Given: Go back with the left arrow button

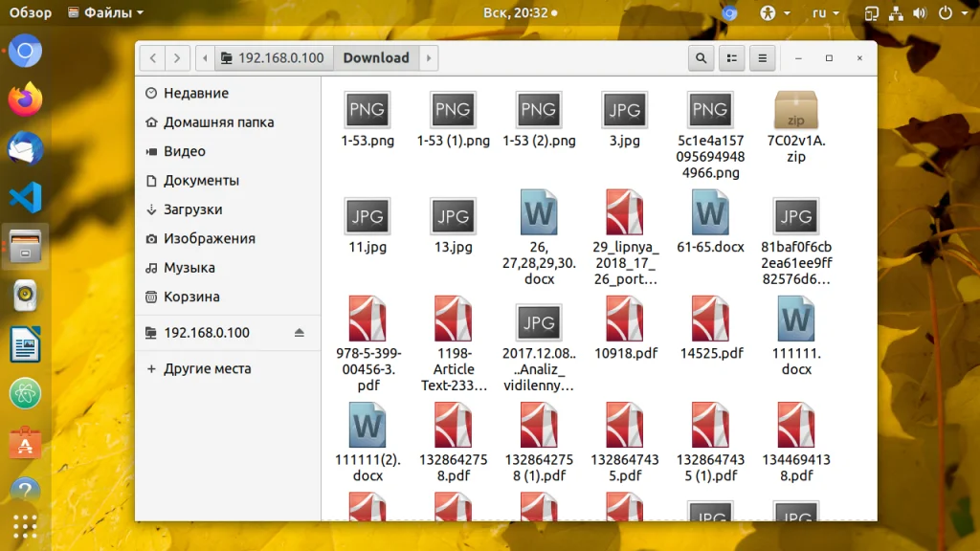Looking at the screenshot, I should [153, 58].
